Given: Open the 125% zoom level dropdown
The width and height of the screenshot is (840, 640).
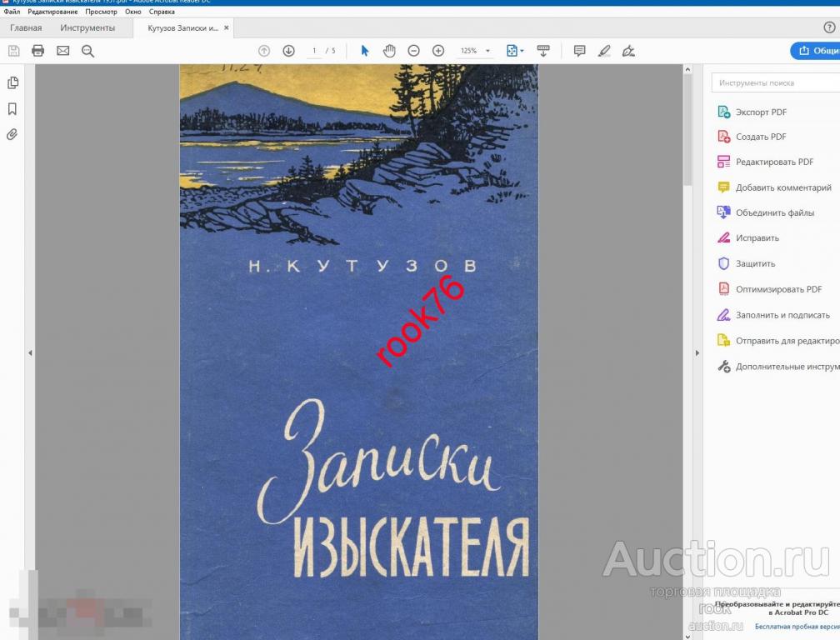Looking at the screenshot, I should point(487,52).
